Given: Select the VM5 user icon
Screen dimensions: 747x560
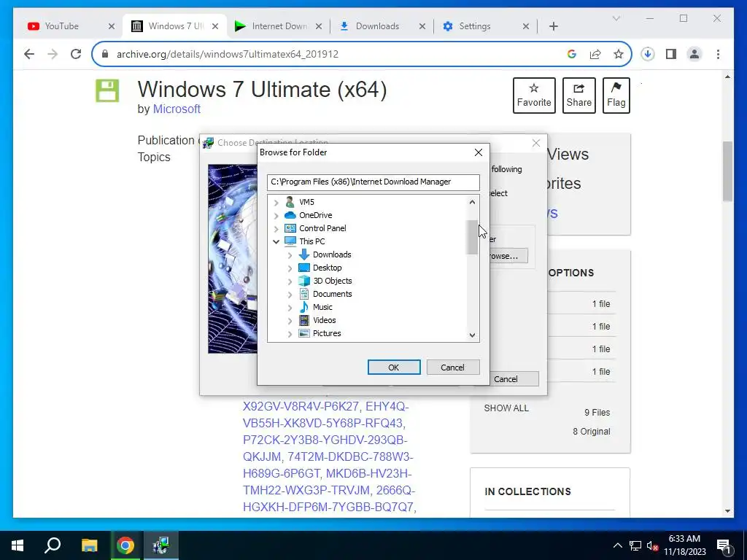Looking at the screenshot, I should click(x=290, y=202).
